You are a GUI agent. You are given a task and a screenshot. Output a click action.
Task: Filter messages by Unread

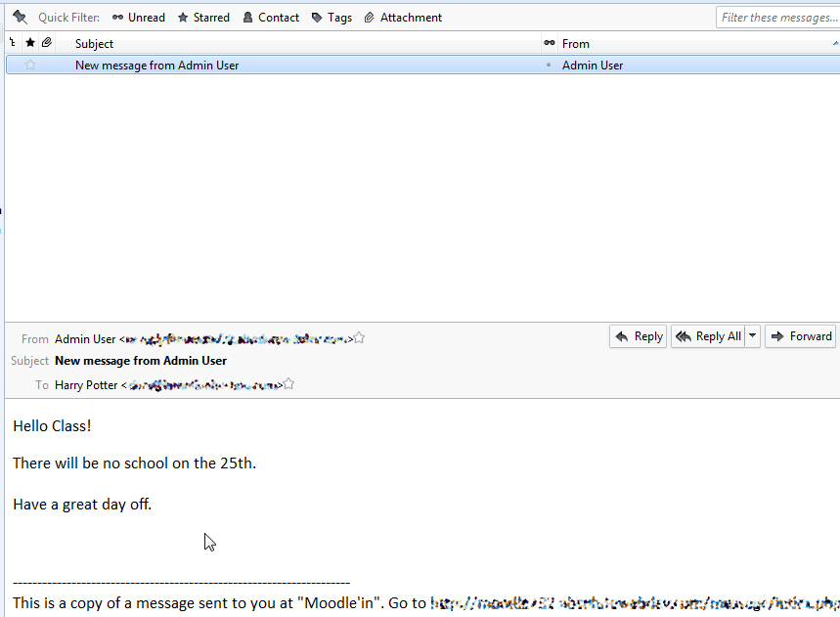[x=139, y=18]
